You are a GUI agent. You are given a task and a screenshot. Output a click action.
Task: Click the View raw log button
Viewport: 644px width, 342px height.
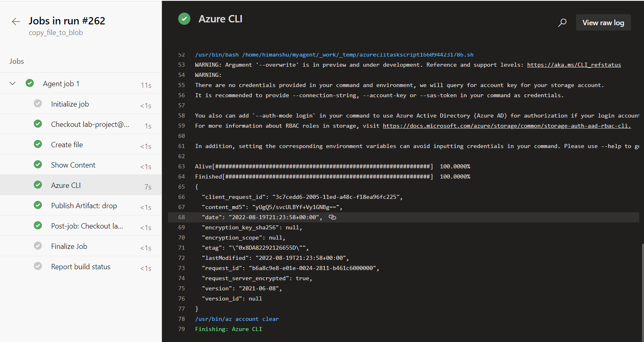click(x=603, y=23)
